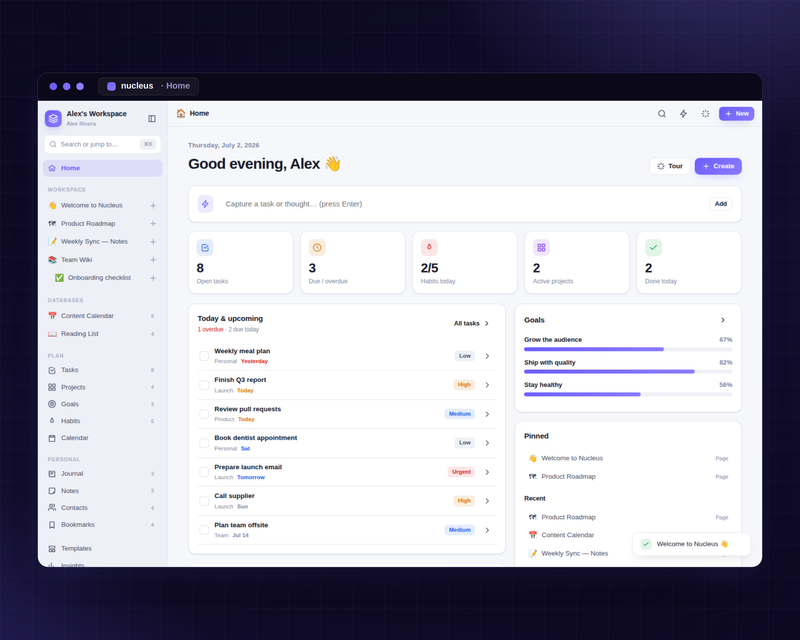
Task: Check off Weekly meal plan task
Action: point(204,356)
